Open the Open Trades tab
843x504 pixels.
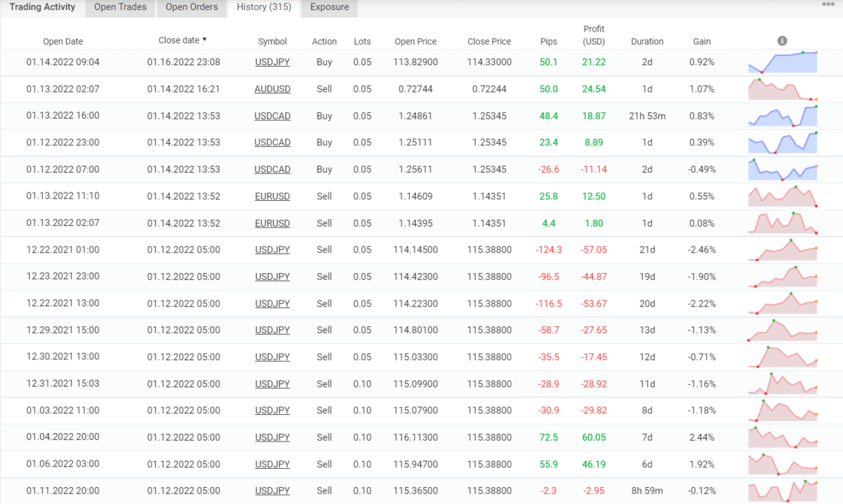point(120,8)
